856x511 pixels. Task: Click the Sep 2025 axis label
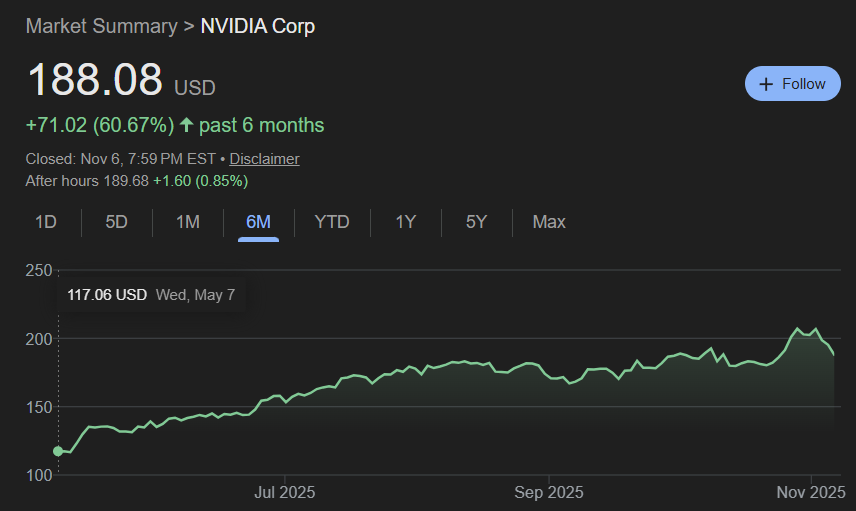click(x=549, y=492)
